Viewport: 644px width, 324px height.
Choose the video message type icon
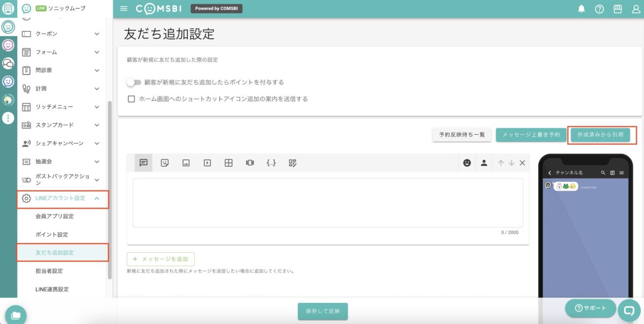coord(207,163)
